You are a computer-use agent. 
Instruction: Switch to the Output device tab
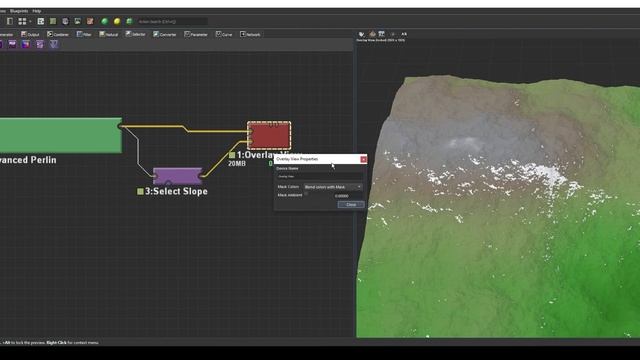tap(30, 34)
